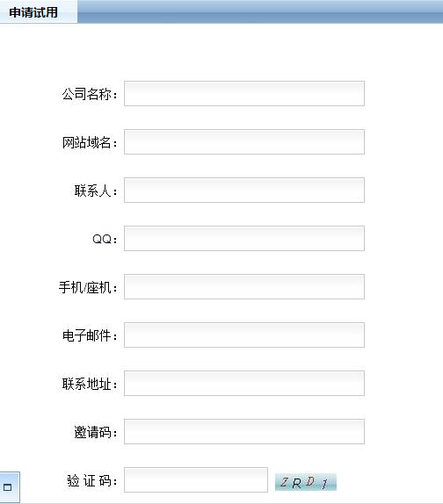
Task: Focus the 电子邮件 input field
Action: [244, 335]
